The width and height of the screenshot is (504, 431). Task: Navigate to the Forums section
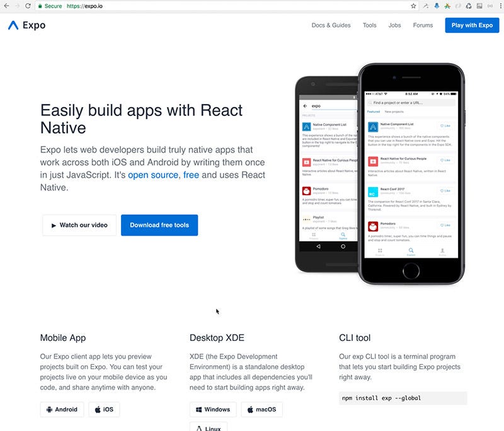423,25
